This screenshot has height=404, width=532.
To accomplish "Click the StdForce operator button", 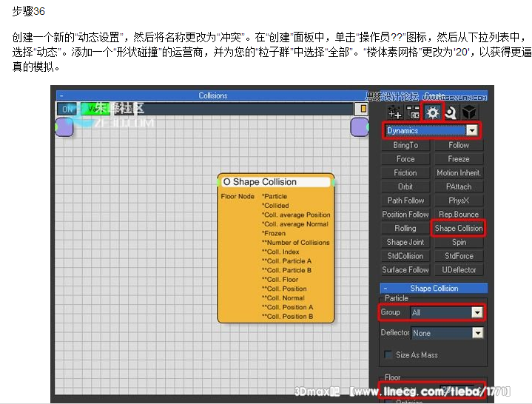I will tap(459, 256).
